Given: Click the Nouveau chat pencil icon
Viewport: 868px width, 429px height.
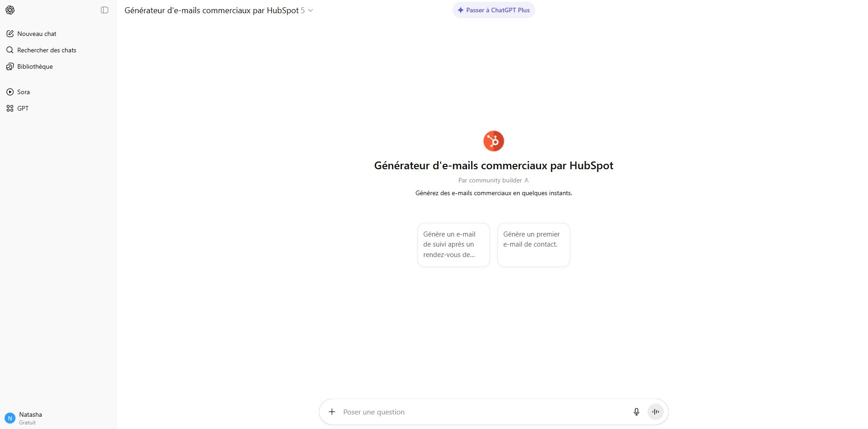Looking at the screenshot, I should [x=10, y=34].
